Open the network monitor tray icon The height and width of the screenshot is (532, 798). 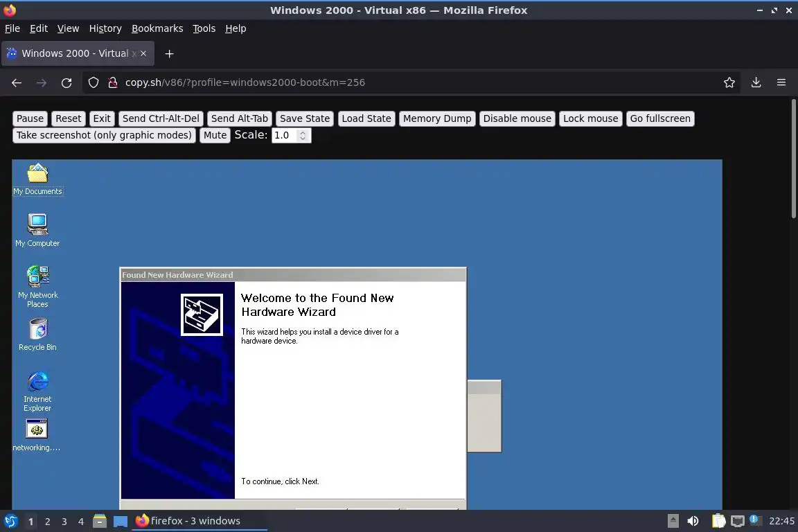pos(738,521)
